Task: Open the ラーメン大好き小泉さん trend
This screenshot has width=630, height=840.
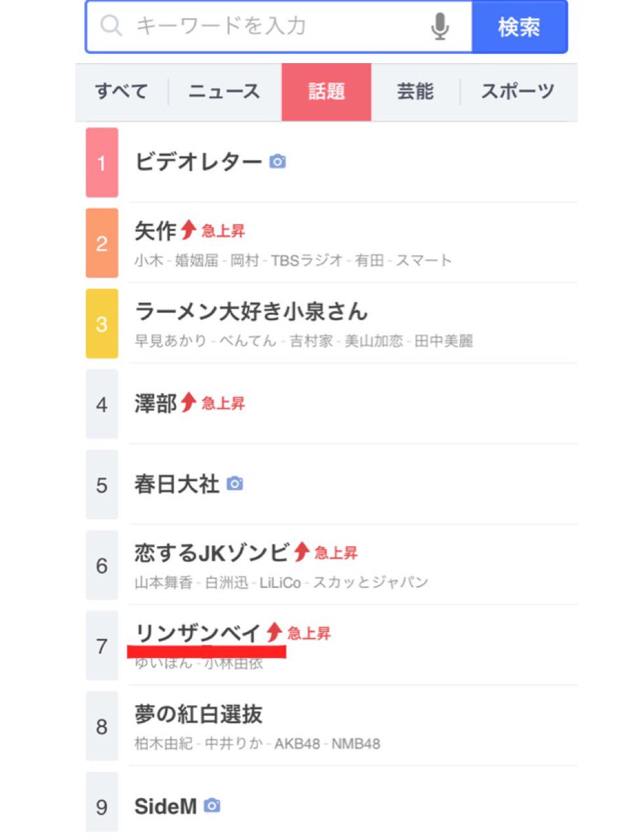Action: pyautogui.click(x=251, y=310)
